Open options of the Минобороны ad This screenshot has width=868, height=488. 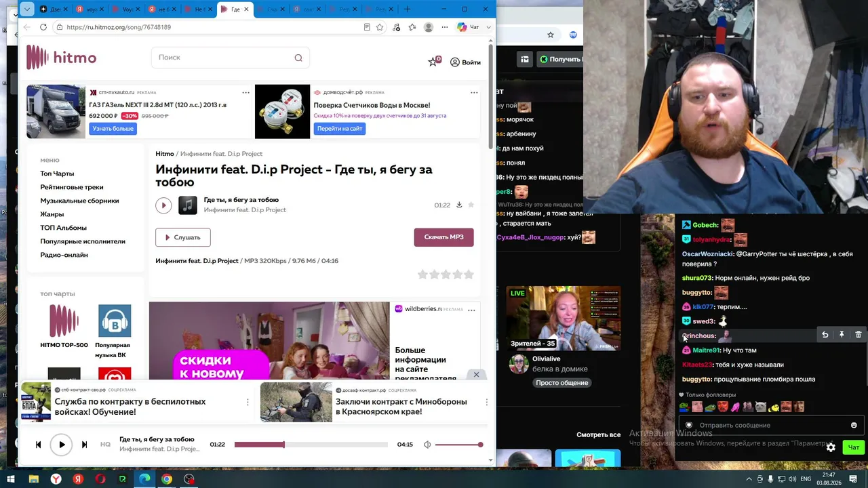pos(486,402)
